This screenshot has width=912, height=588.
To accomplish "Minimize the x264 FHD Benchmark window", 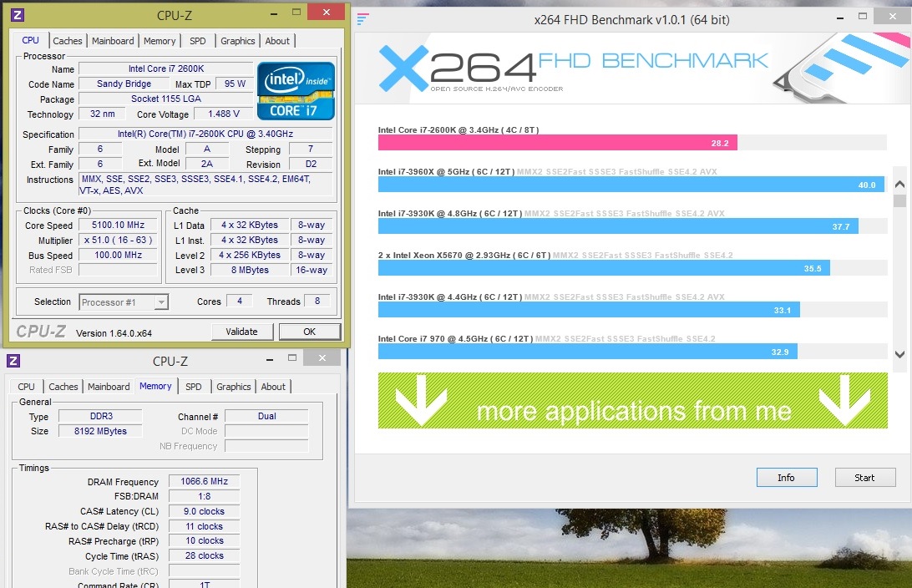I will [840, 18].
